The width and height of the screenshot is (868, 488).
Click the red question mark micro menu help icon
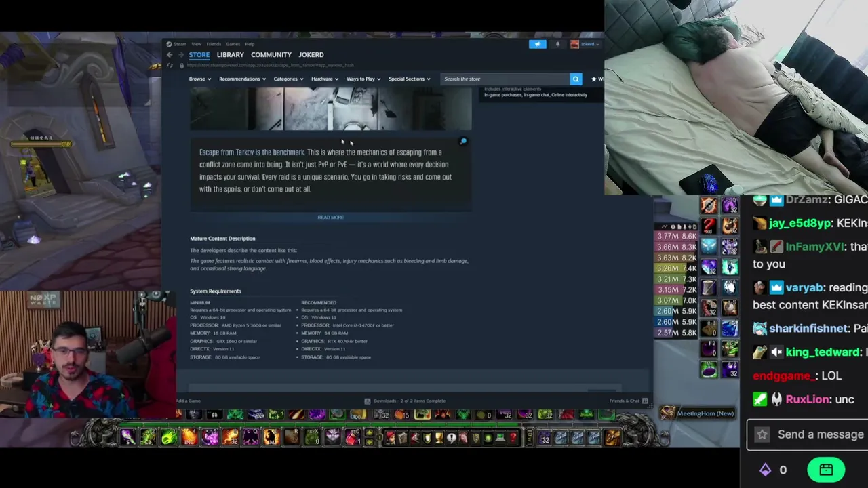coord(513,438)
